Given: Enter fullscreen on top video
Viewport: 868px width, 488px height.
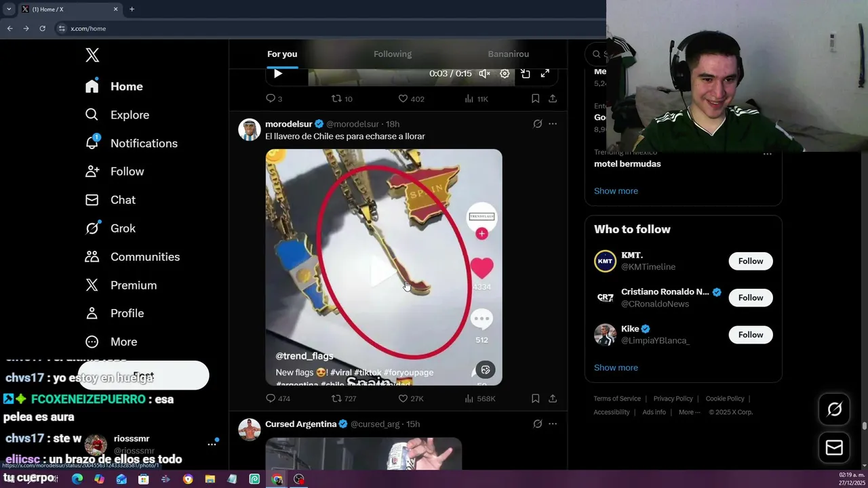Looking at the screenshot, I should [545, 73].
